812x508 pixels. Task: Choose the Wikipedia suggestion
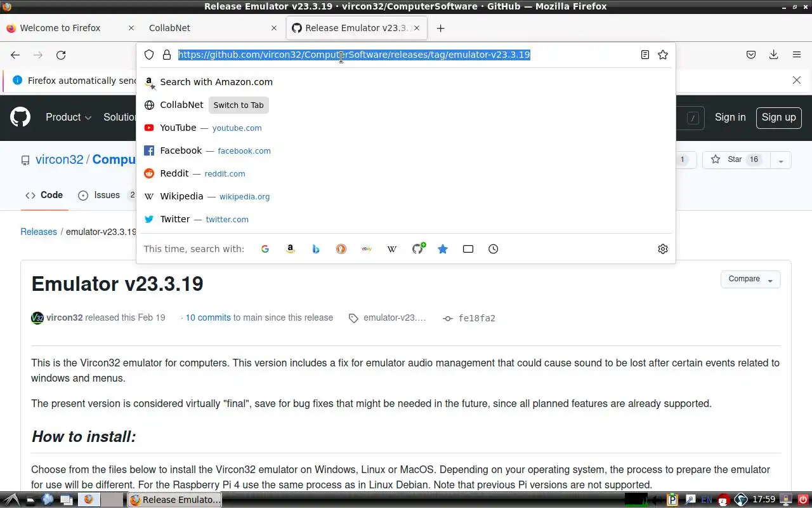406,196
